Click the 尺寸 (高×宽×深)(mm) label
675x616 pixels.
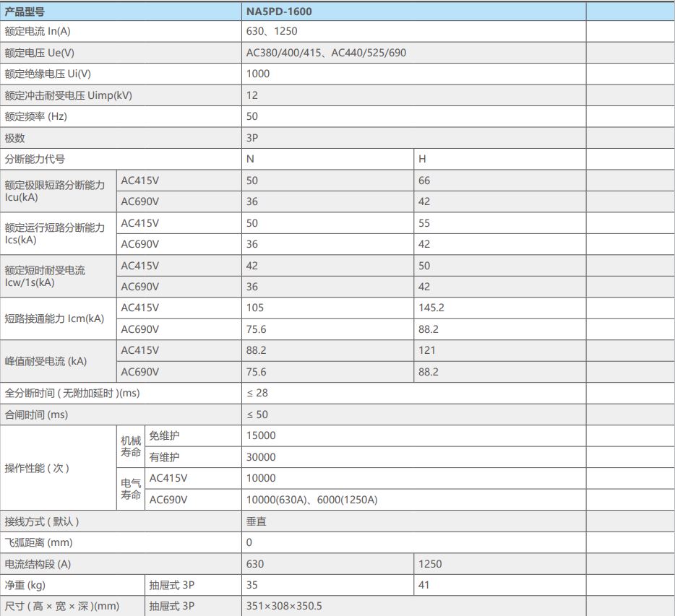tap(62, 607)
